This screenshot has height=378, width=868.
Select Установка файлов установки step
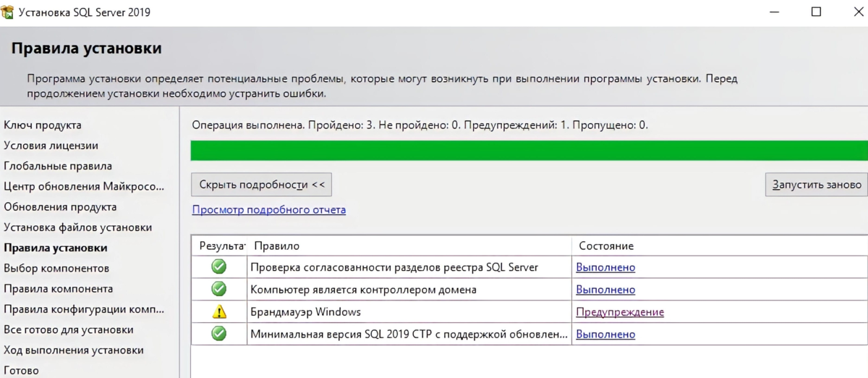(77, 227)
